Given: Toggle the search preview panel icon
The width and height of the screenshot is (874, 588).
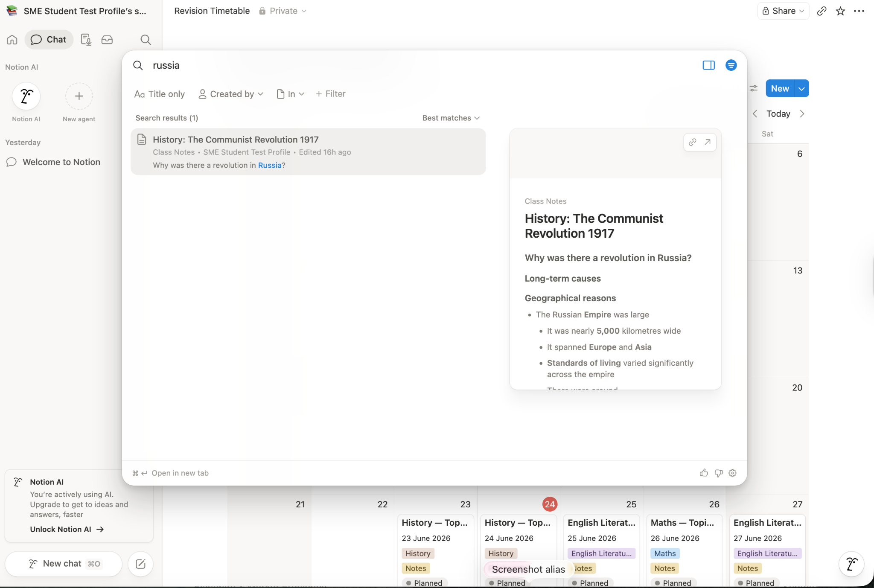Looking at the screenshot, I should click(x=708, y=65).
